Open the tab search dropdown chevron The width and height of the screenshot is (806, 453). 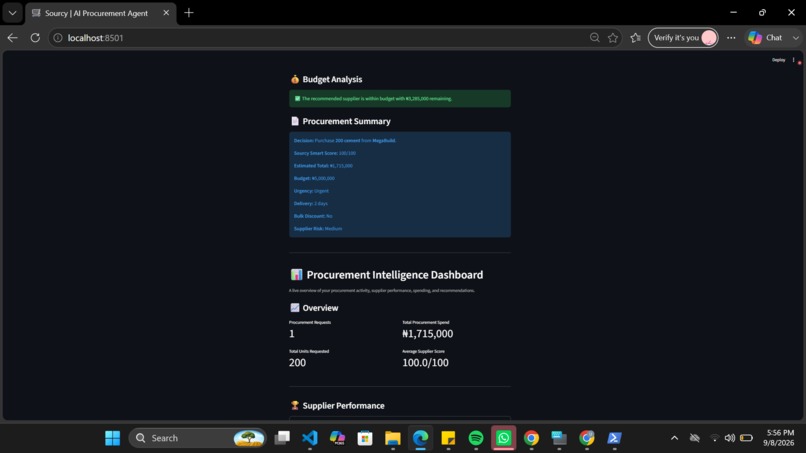point(12,13)
